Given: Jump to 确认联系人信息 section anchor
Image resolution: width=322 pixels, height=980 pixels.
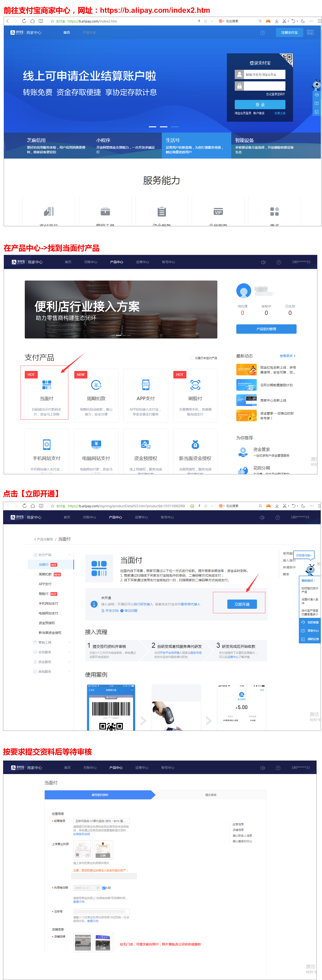Looking at the screenshot, I should (x=242, y=835).
